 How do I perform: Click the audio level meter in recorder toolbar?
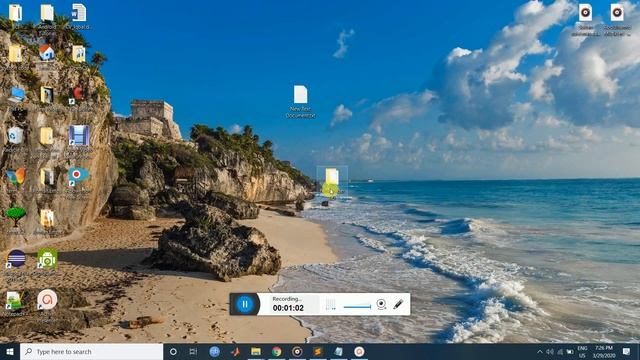[331, 304]
